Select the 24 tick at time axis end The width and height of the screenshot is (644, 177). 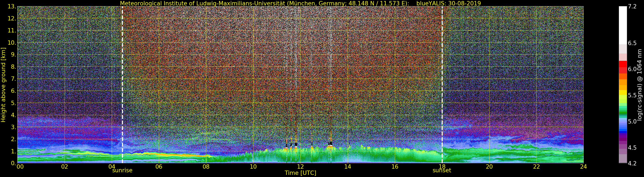[x=583, y=167]
